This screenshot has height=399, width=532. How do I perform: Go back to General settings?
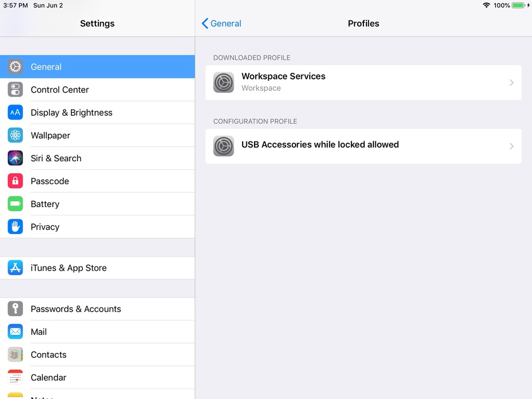pos(222,24)
